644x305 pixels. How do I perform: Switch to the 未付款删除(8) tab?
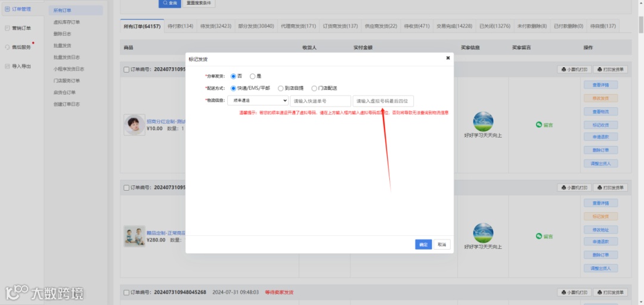532,26
